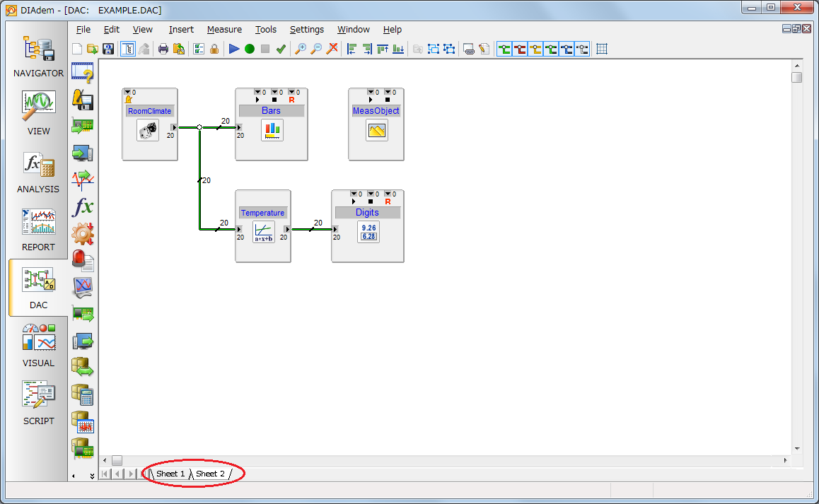Click the padlock lock icon in toolbar
Image resolution: width=819 pixels, height=504 pixels.
click(x=214, y=49)
